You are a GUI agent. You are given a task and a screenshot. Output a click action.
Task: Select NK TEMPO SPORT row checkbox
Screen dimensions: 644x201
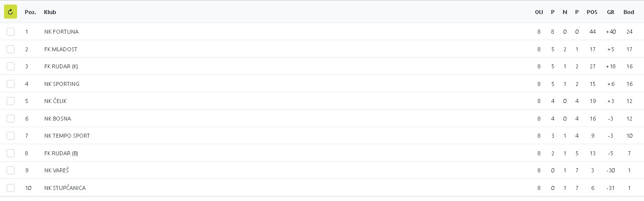click(x=11, y=136)
